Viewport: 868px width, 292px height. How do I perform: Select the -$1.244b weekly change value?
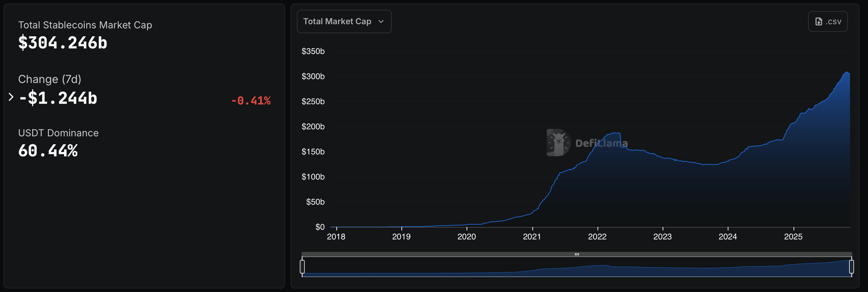click(x=58, y=98)
